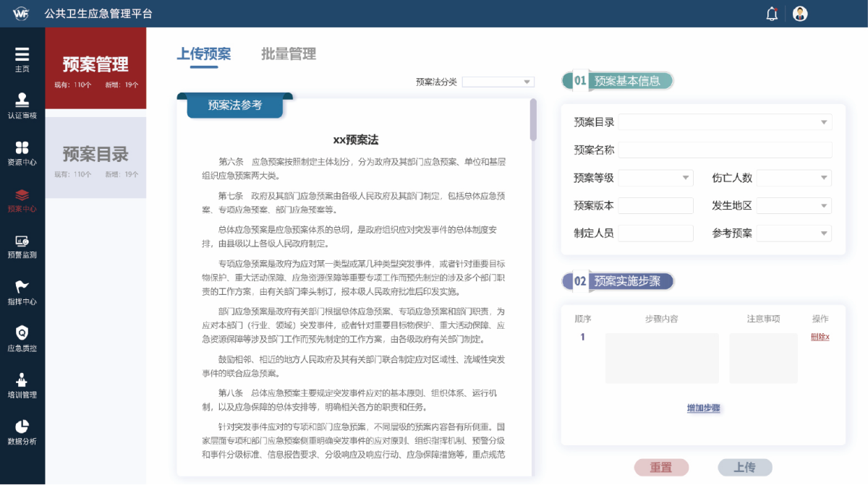Select 预案中心 layered icon

click(22, 194)
